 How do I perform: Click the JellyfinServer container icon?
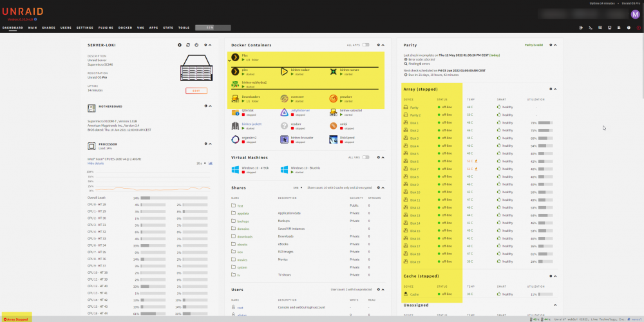(284, 112)
